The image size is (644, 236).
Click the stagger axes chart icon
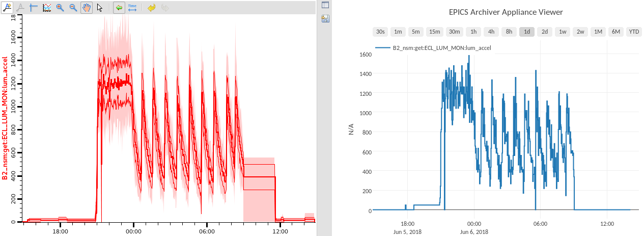pyautogui.click(x=47, y=8)
